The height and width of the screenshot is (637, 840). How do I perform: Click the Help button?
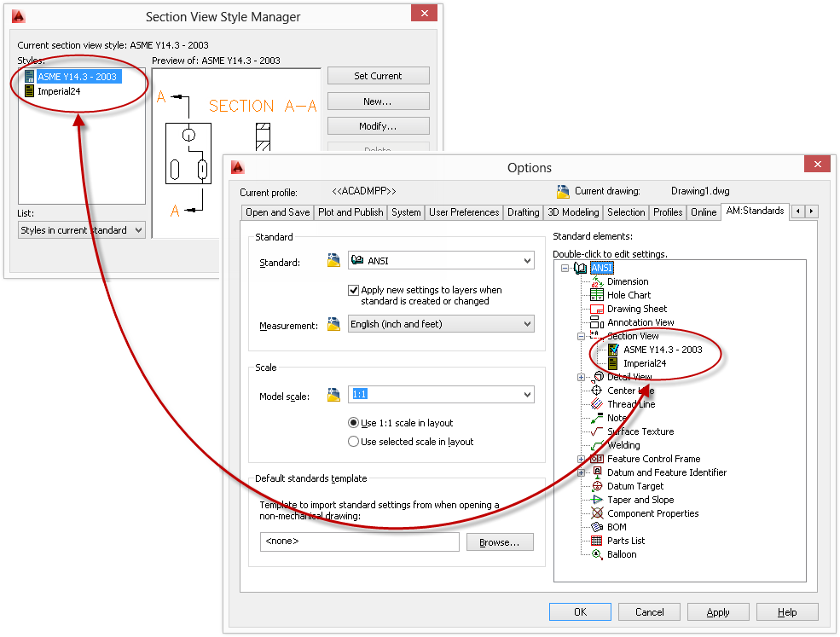pyautogui.click(x=787, y=611)
